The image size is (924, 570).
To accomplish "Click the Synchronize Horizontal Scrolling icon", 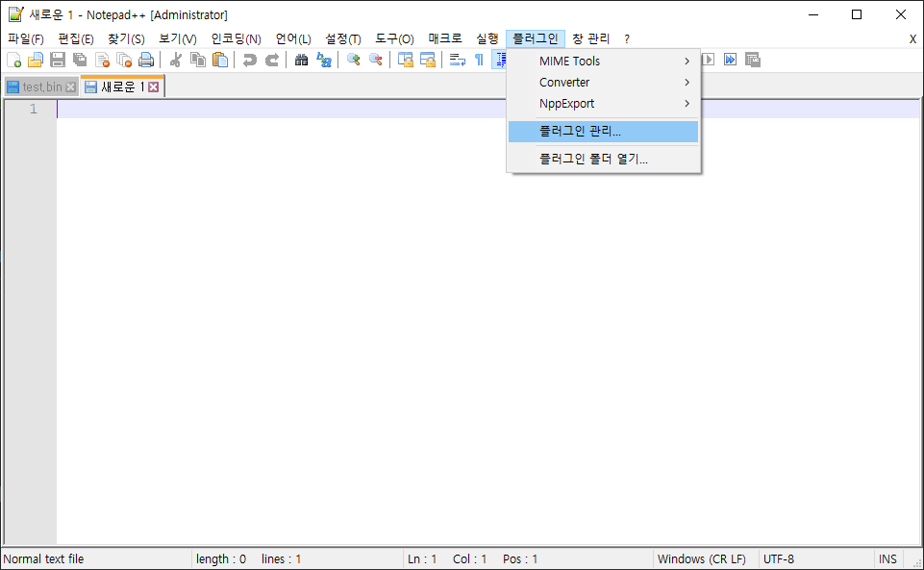I will 427,60.
